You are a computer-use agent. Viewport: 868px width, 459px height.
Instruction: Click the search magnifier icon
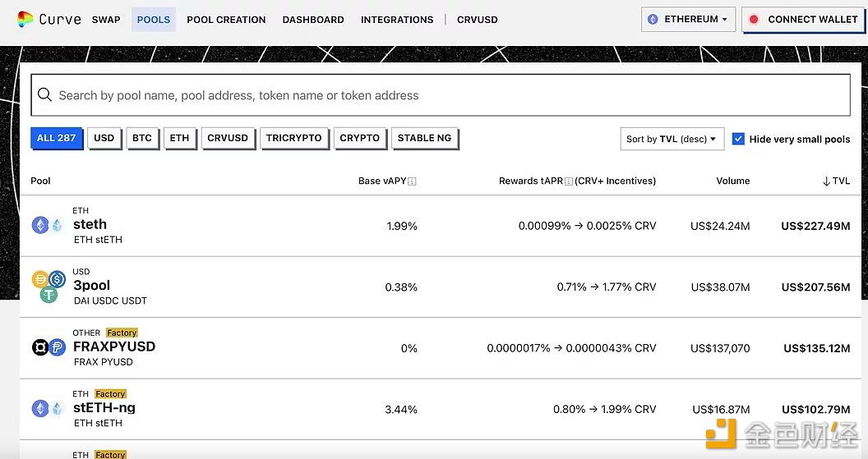[x=44, y=94]
